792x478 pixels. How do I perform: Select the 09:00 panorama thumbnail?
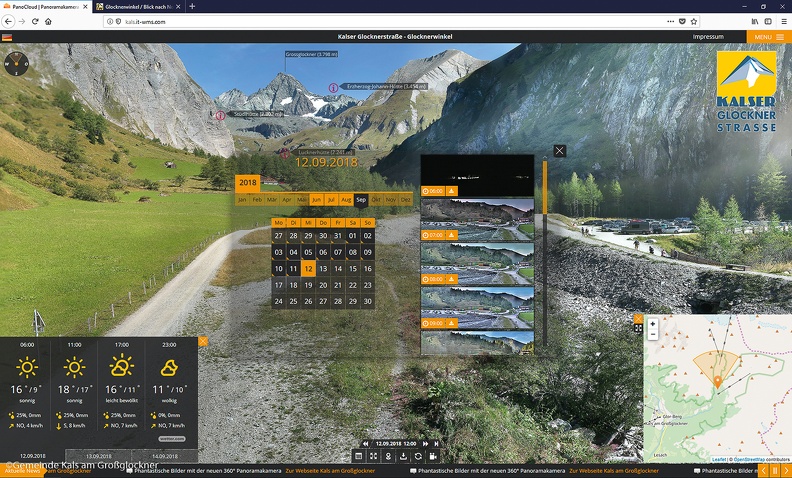[477, 307]
